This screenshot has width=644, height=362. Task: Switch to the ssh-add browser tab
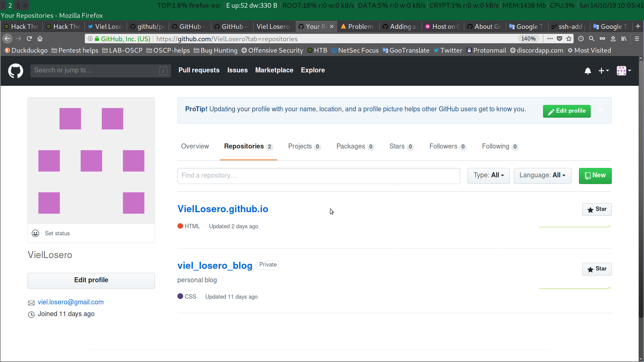(569, 26)
